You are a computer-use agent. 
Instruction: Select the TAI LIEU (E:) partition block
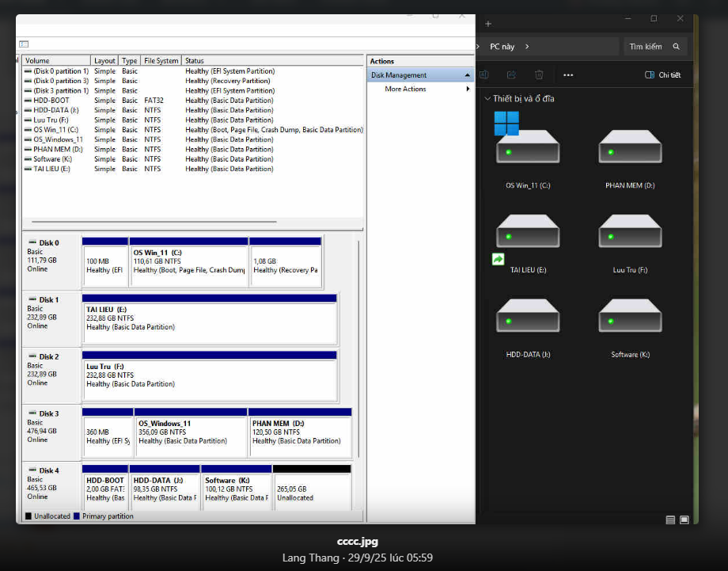(x=210, y=320)
